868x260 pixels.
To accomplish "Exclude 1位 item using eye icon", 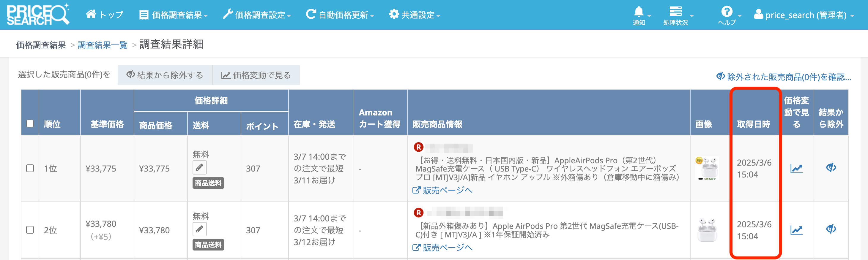I will click(831, 167).
